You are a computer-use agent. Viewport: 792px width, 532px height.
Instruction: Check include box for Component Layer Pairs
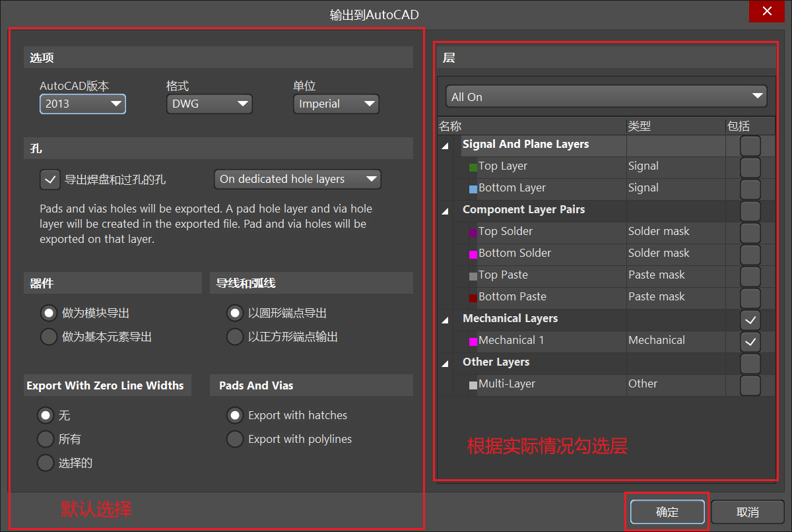[750, 211]
